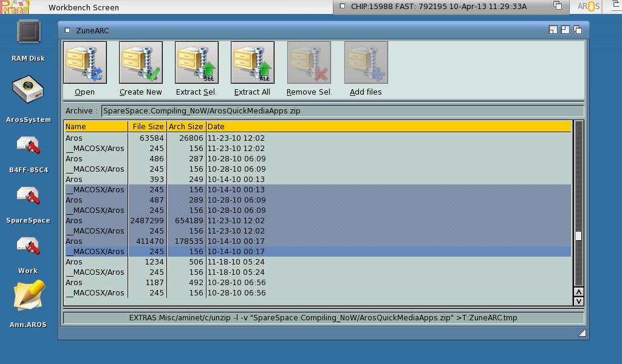
Task: Click the Date column header
Action: coord(389,127)
